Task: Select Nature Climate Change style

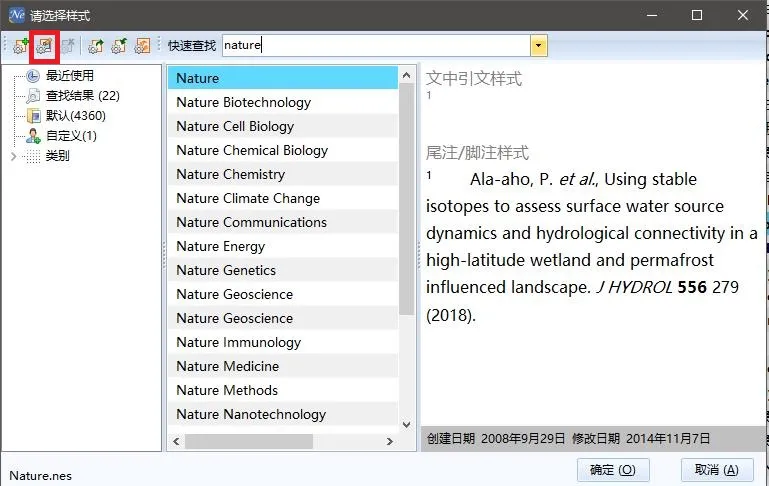Action: [283, 198]
